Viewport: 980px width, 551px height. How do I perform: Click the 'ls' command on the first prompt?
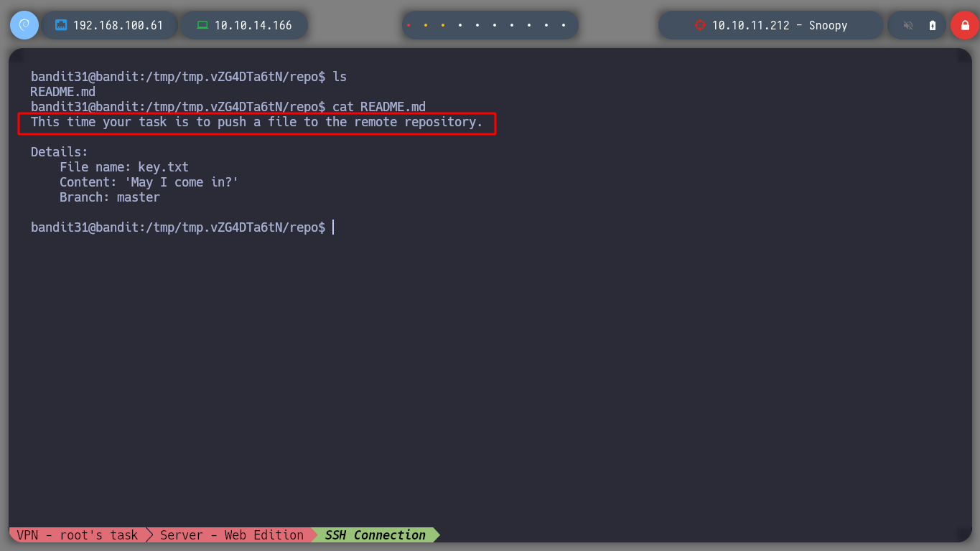(x=340, y=77)
